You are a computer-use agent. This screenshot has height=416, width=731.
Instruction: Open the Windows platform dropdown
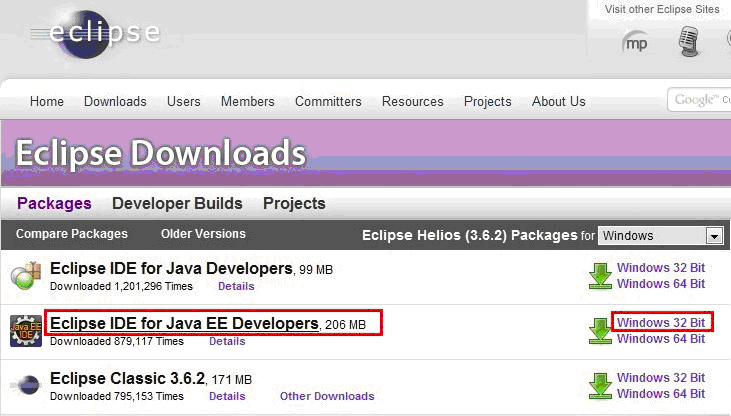(x=661, y=236)
